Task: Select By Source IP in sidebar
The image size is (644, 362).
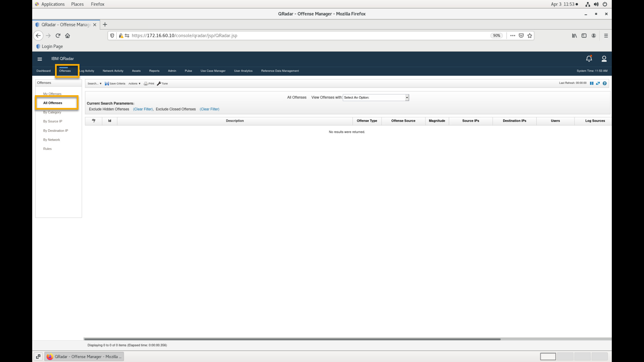Action: (53, 121)
